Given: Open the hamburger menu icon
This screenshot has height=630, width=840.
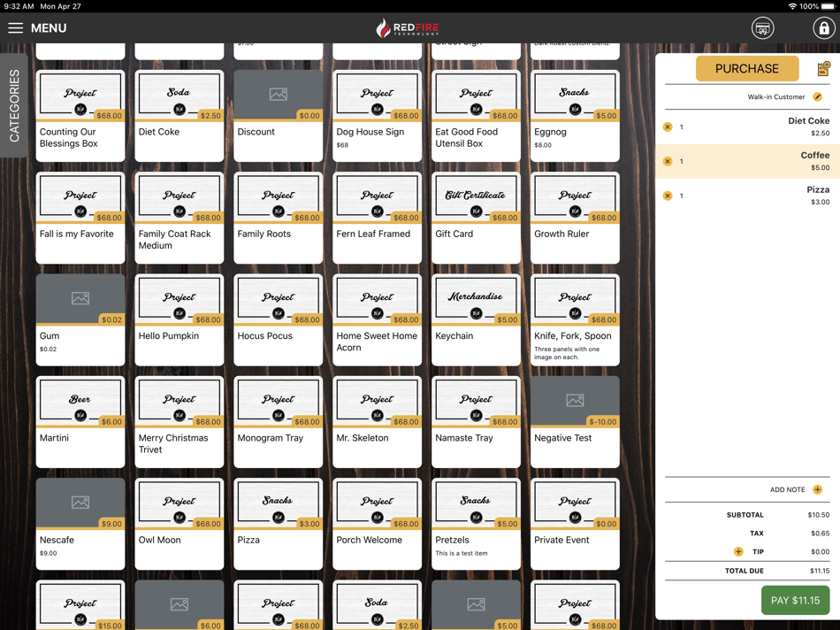Looking at the screenshot, I should [16, 28].
